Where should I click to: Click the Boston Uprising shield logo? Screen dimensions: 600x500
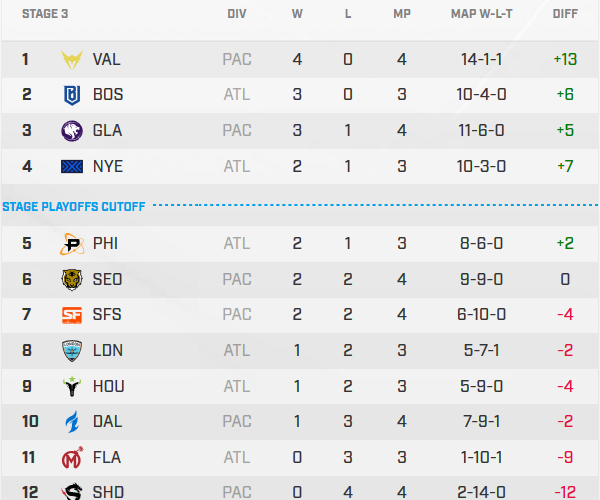[x=72, y=95]
